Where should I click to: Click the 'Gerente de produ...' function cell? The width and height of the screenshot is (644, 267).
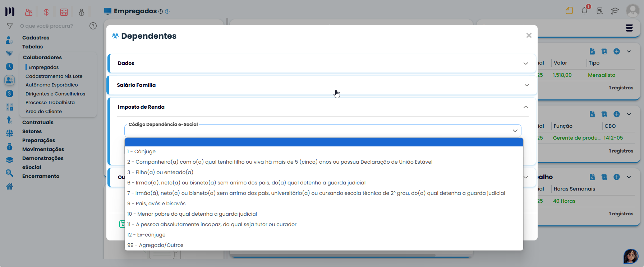pyautogui.click(x=576, y=138)
